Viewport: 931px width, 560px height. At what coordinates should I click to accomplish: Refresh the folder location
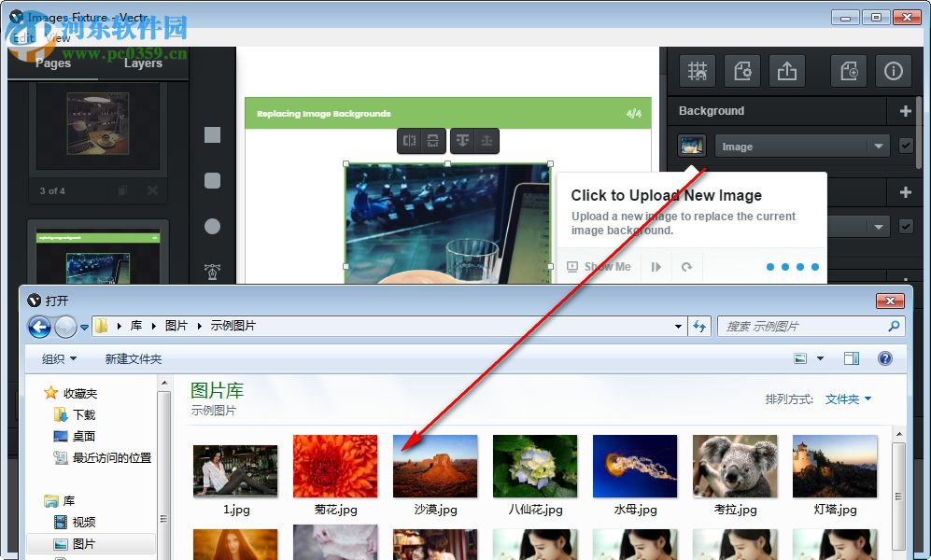point(699,327)
